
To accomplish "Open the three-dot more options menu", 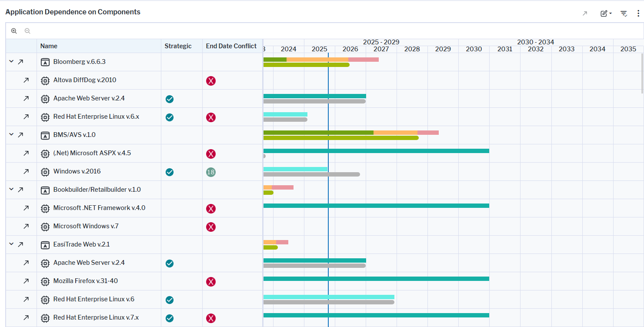I will point(638,13).
